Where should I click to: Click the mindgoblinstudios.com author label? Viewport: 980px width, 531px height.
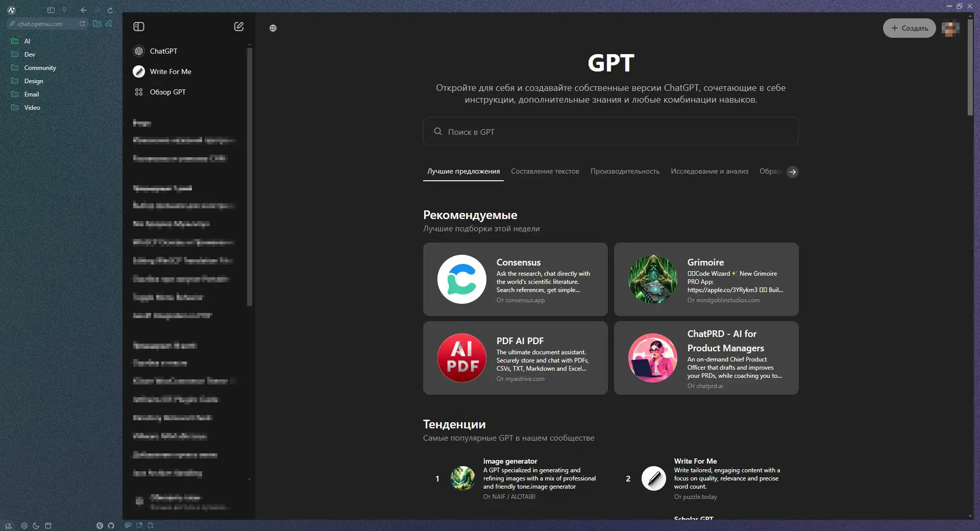pos(723,300)
